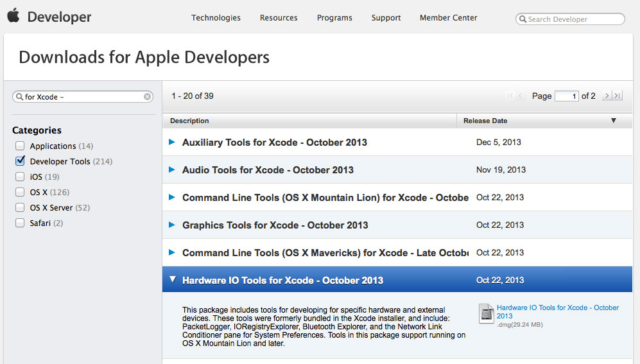This screenshot has width=640, height=364.
Task: Open the Support menu
Action: pos(386,18)
